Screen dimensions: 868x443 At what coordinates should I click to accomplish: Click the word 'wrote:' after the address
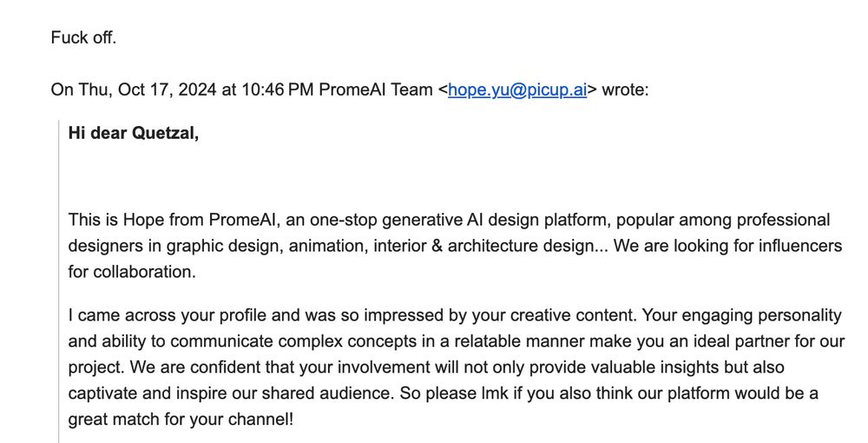tap(625, 89)
